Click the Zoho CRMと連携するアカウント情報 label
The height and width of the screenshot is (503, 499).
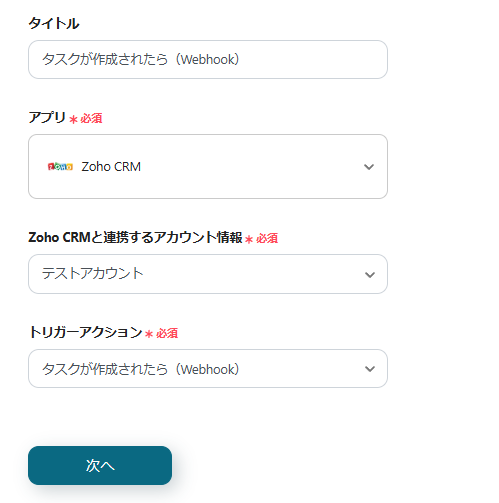point(135,237)
